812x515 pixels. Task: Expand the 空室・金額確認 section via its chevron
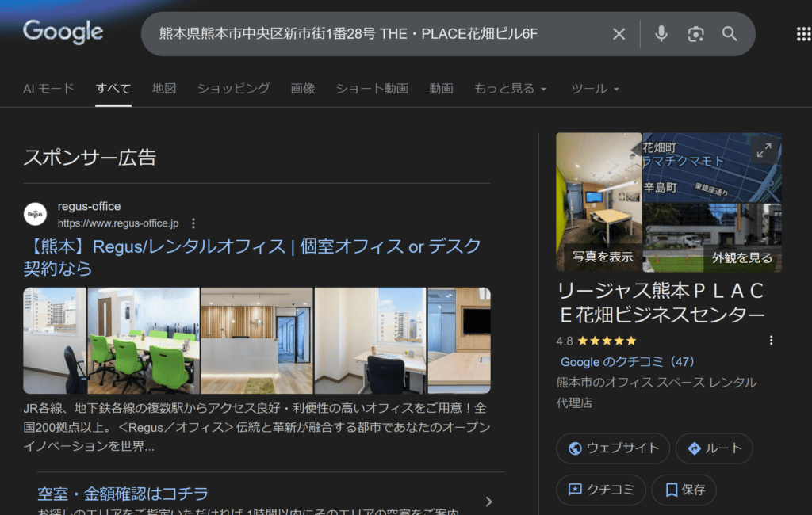(489, 501)
